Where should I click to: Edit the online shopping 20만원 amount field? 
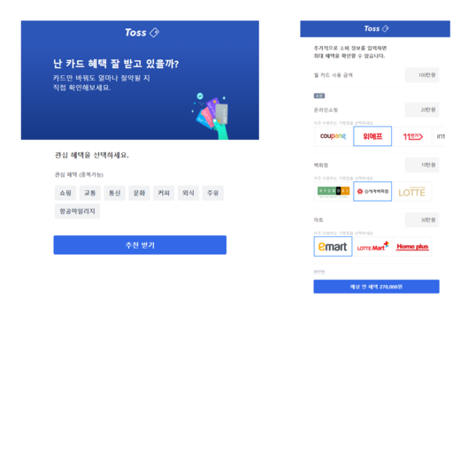click(422, 110)
